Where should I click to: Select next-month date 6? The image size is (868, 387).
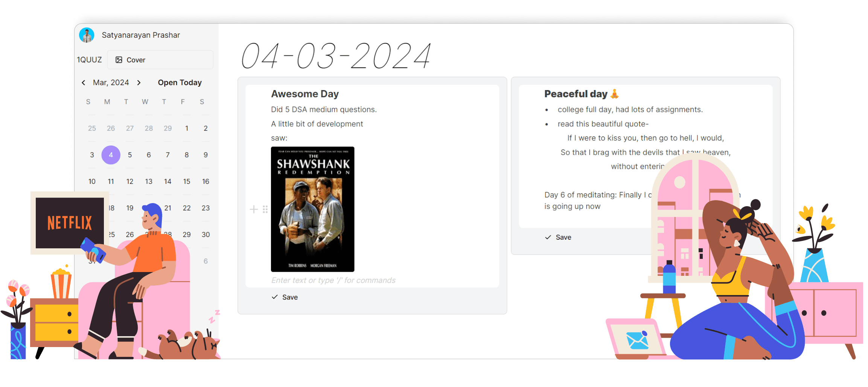point(206,261)
